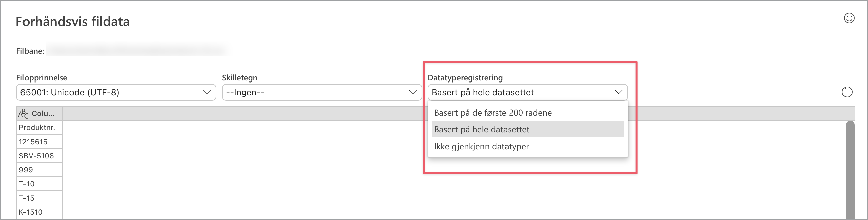Click the Skilletegn dropdown chevron arrow
The width and height of the screenshot is (868, 220).
pyautogui.click(x=413, y=92)
